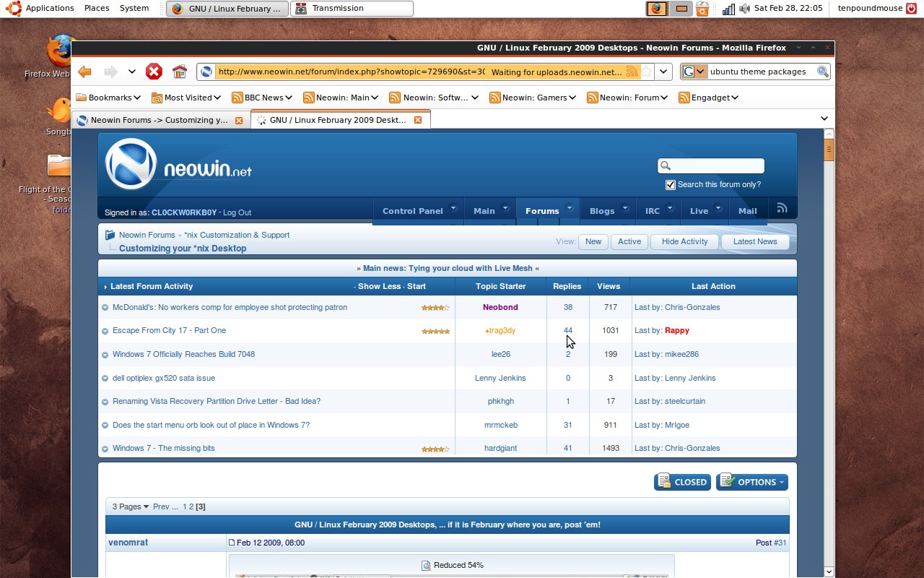Click the RSS feed icon in the address bar
The height and width of the screenshot is (578, 924).
(x=632, y=72)
